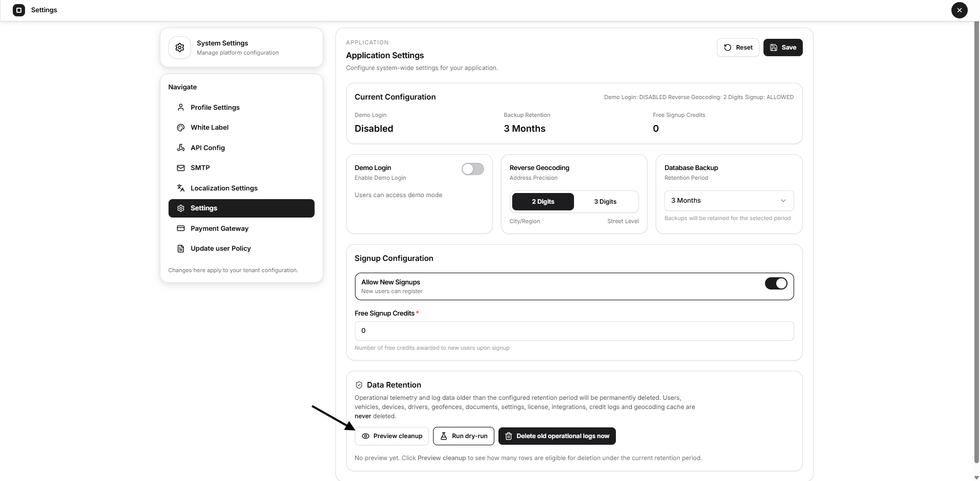980x481 pixels.
Task: Select the active Settings menu item
Action: pyautogui.click(x=241, y=208)
